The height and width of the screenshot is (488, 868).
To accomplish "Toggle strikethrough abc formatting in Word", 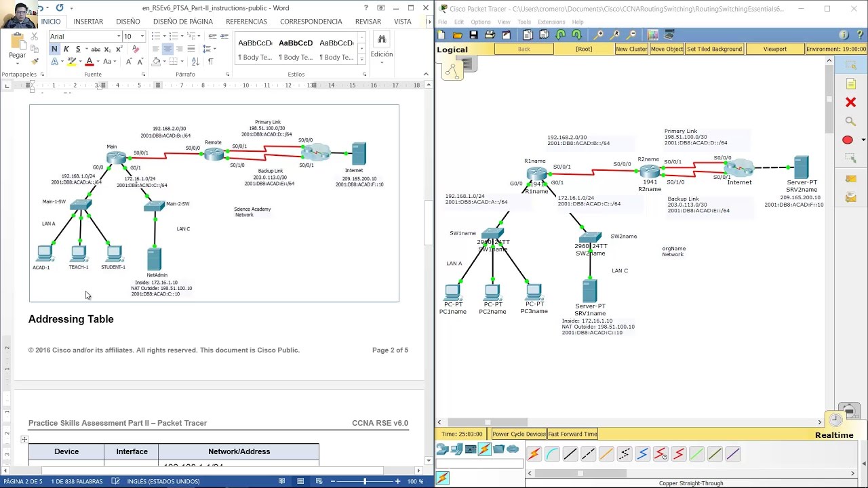I will click(96, 49).
